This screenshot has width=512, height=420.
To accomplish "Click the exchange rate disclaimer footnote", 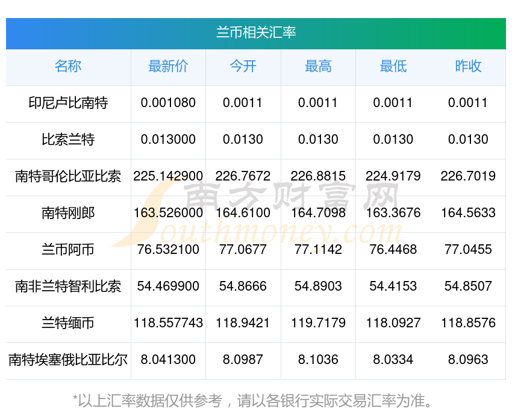I will pos(252,401).
